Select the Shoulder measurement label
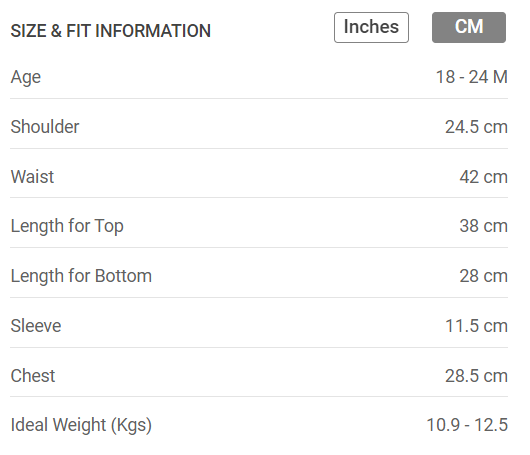Screen dimensions: 530x455 [45, 127]
